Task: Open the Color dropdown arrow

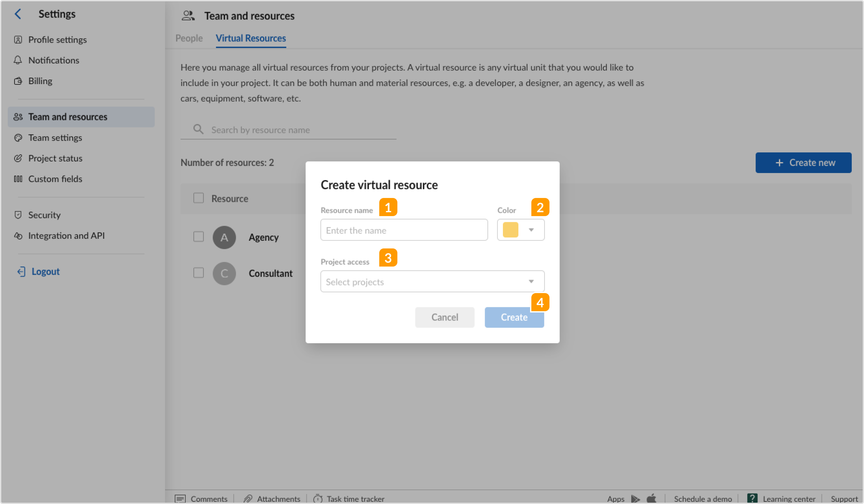Action: pyautogui.click(x=531, y=230)
